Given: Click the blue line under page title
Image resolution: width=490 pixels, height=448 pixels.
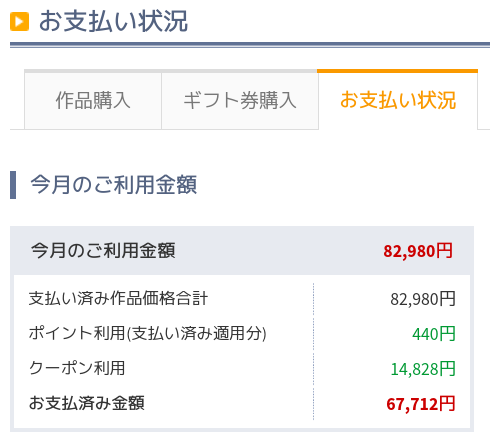Looking at the screenshot, I should pos(250,45).
